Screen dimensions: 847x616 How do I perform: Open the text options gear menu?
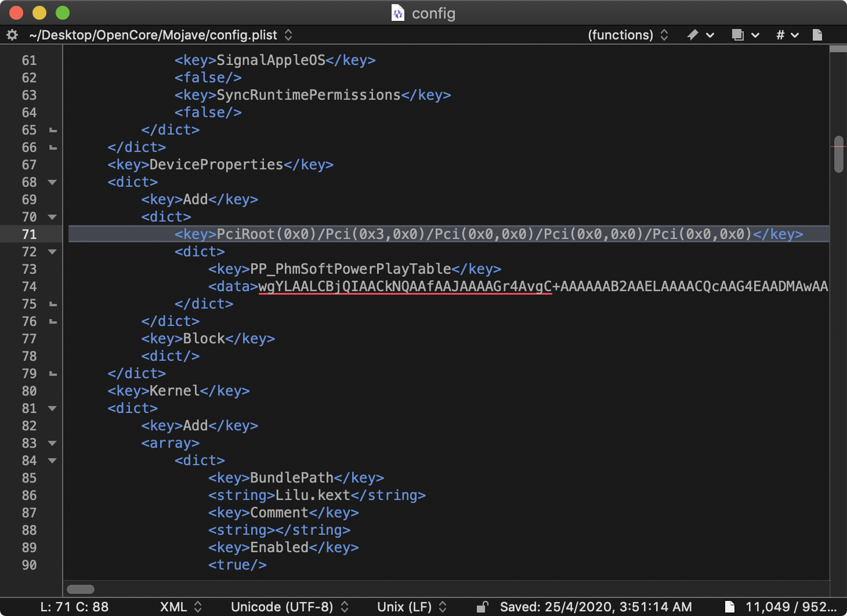12,35
